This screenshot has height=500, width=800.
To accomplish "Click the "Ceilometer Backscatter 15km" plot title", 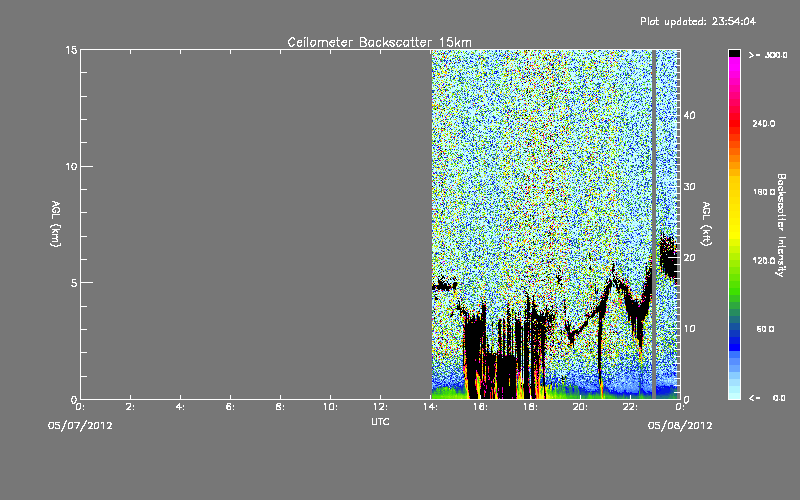I will 379,42.
